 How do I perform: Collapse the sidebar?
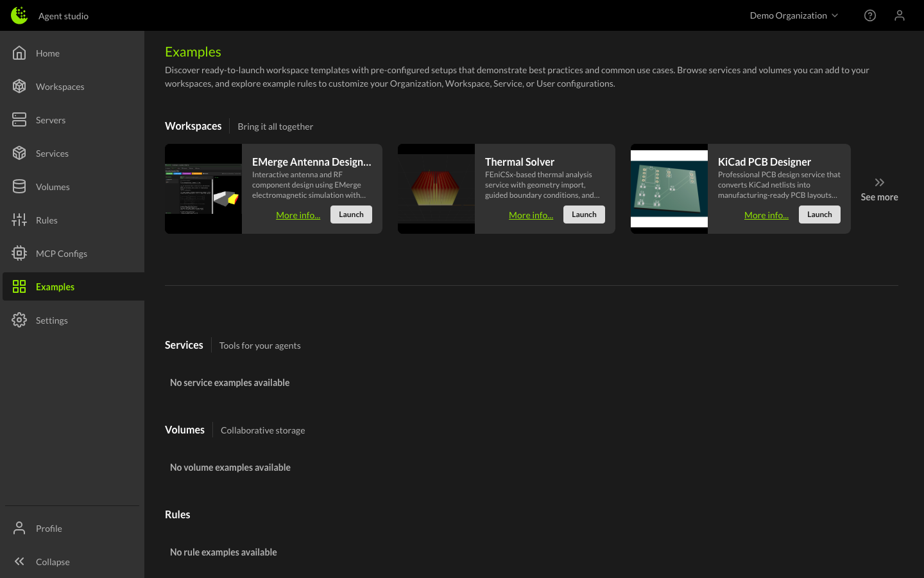[x=19, y=561]
